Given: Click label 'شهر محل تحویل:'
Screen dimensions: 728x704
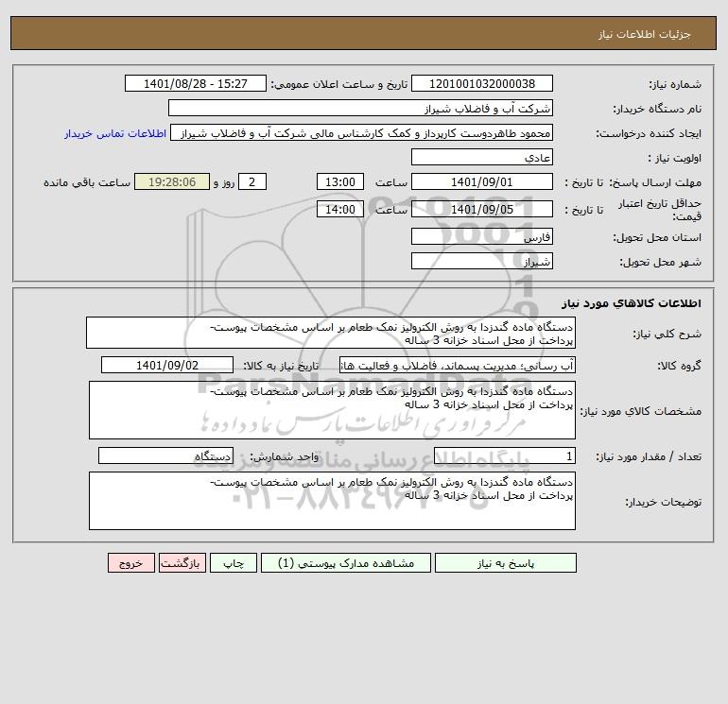Looking at the screenshot, I should pyautogui.click(x=660, y=262).
